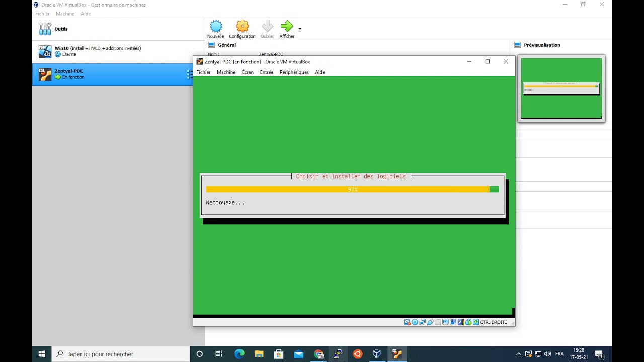The image size is (644, 362).
Task: Click the Zentyal-PDC preview thumbnail
Action: 561,88
